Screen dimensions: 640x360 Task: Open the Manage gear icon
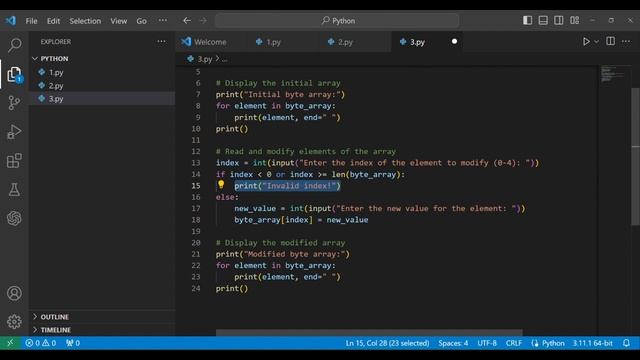point(14,322)
